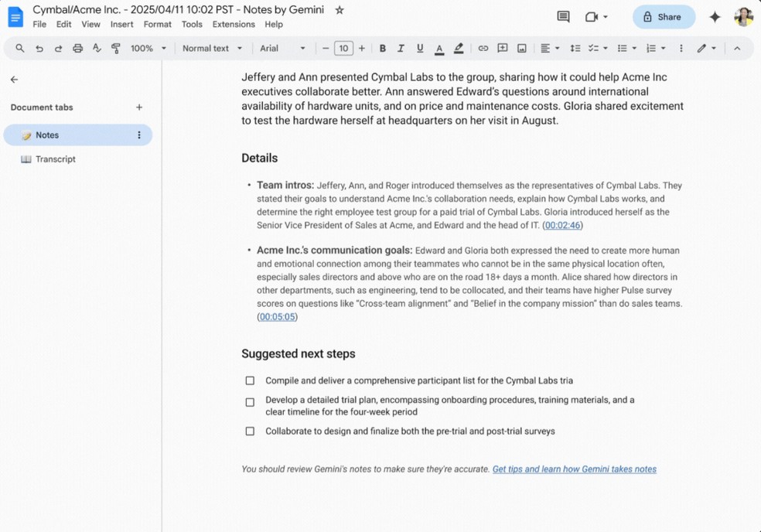This screenshot has width=761, height=532.
Task: Check the detailed trial plan checkbox
Action: [250, 401]
